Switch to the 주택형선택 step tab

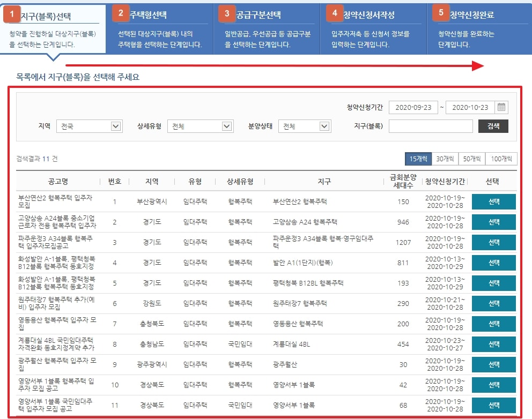[156, 29]
